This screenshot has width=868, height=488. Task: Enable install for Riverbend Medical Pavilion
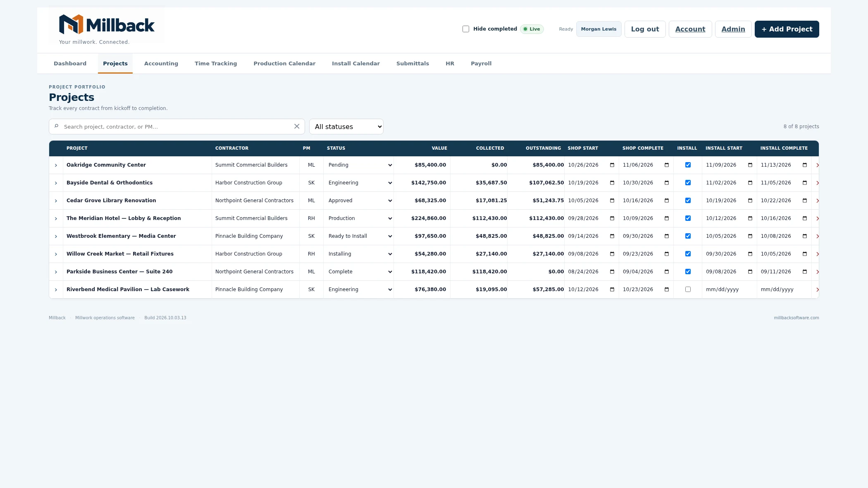[x=688, y=289]
